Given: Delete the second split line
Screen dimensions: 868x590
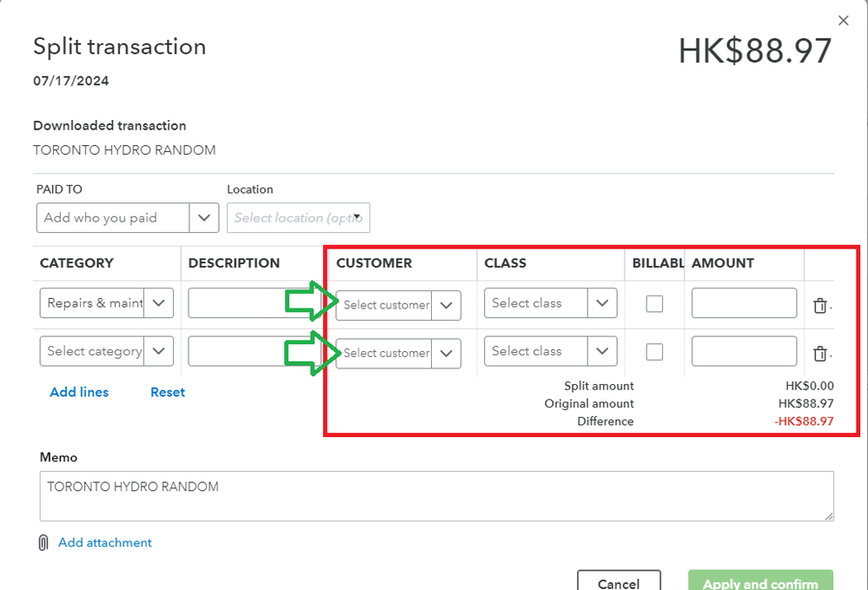Looking at the screenshot, I should point(820,353).
